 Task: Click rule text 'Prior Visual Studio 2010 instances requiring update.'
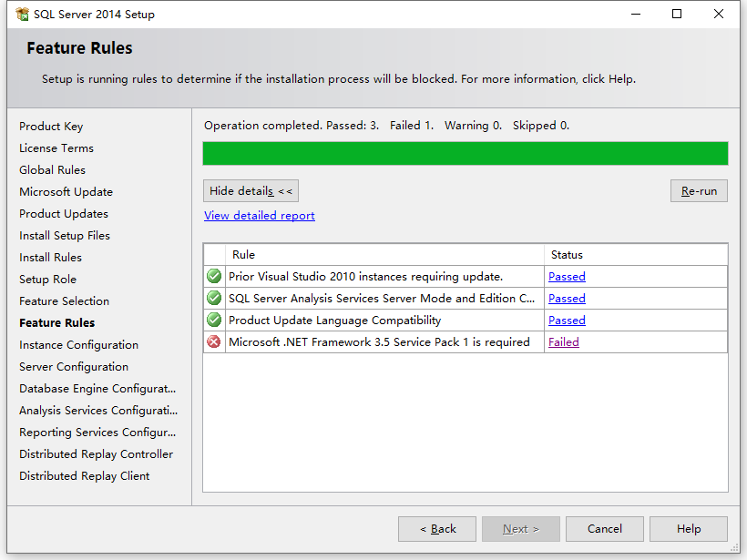coord(366,277)
